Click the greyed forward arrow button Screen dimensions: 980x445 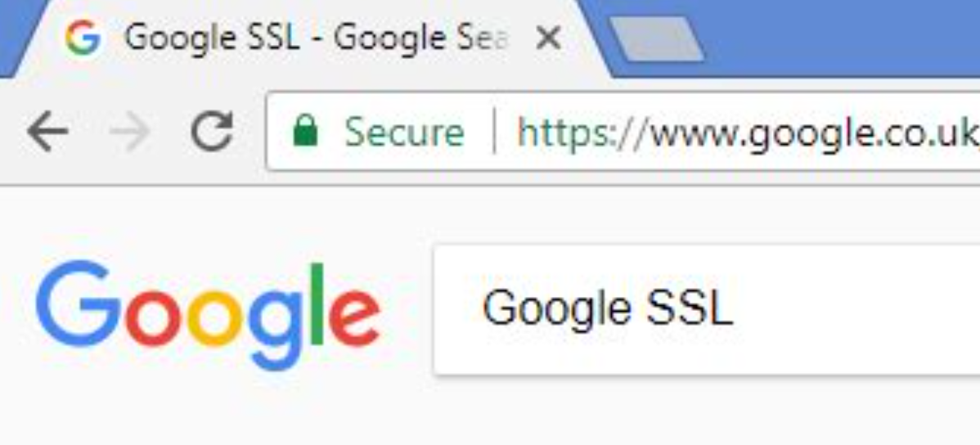coord(129,132)
